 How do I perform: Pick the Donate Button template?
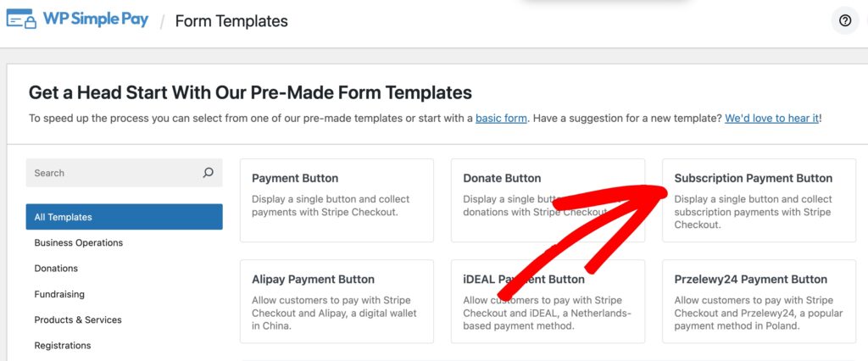click(x=548, y=200)
